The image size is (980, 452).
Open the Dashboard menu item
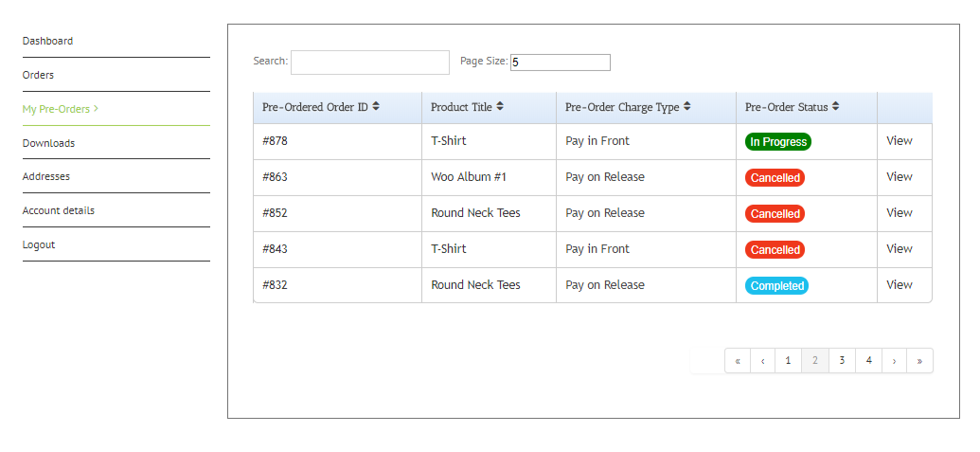pos(47,42)
